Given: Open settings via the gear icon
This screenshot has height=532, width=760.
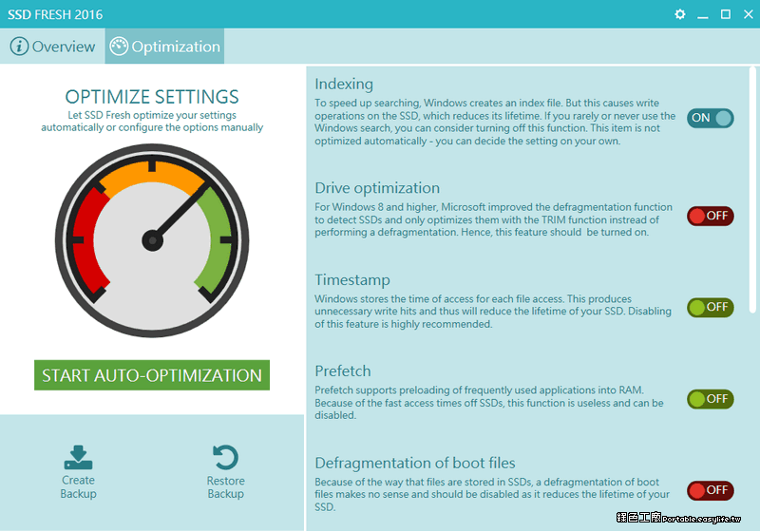Looking at the screenshot, I should (680, 14).
